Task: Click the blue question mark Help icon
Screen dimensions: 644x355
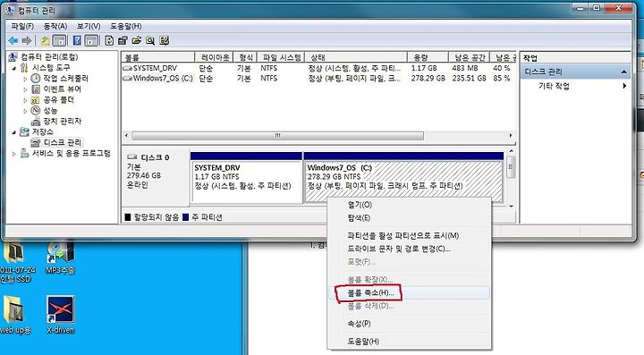Action: (77, 40)
